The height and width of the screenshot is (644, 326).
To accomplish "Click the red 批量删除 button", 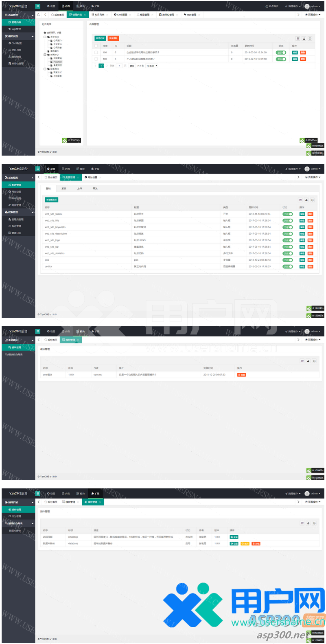I will [x=113, y=38].
